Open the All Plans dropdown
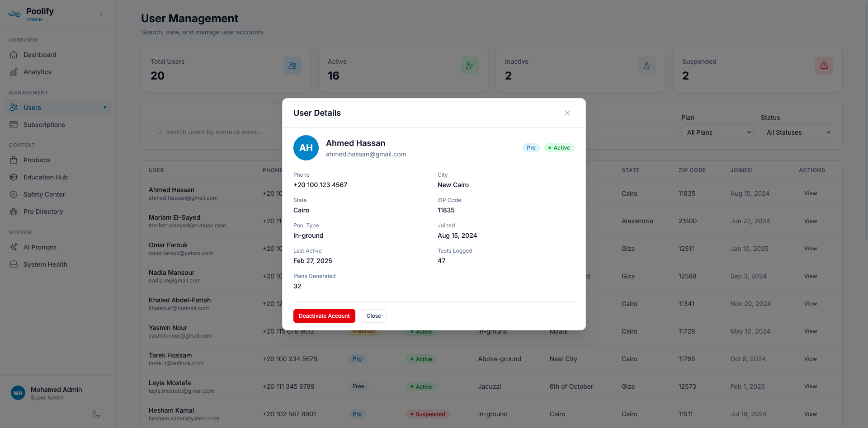The width and height of the screenshot is (868, 428). pyautogui.click(x=717, y=132)
